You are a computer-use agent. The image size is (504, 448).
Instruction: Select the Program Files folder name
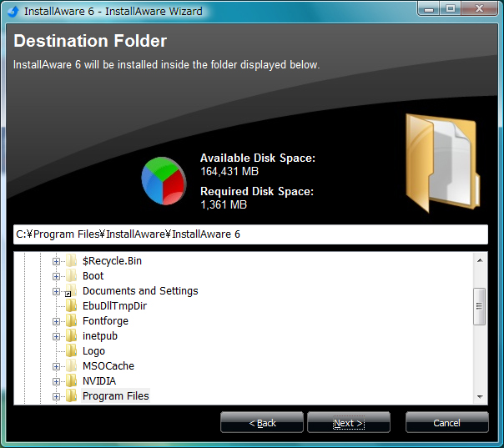[x=115, y=396]
